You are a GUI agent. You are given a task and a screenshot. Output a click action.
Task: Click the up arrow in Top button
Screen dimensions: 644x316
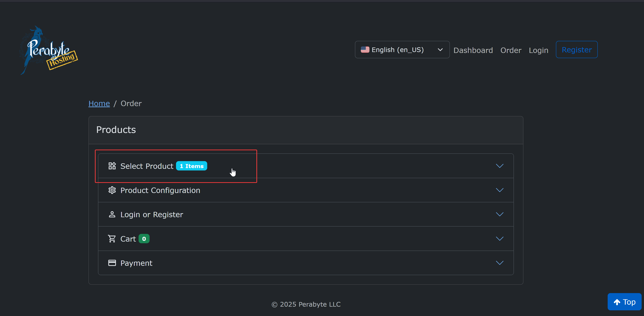617,302
